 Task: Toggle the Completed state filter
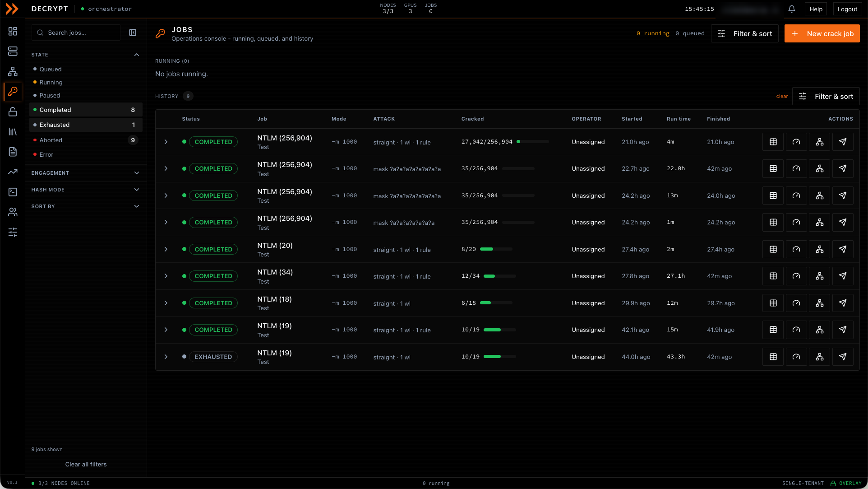(86, 110)
